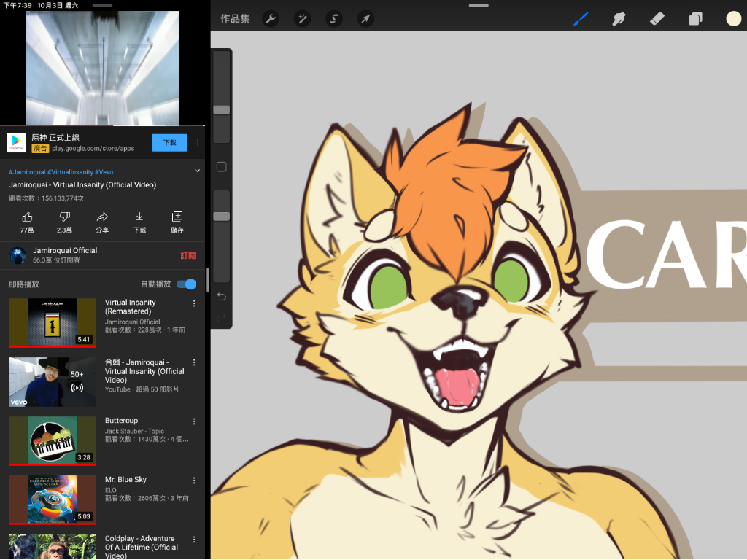Select the Eraser tool
This screenshot has height=560, width=747.
point(657,19)
